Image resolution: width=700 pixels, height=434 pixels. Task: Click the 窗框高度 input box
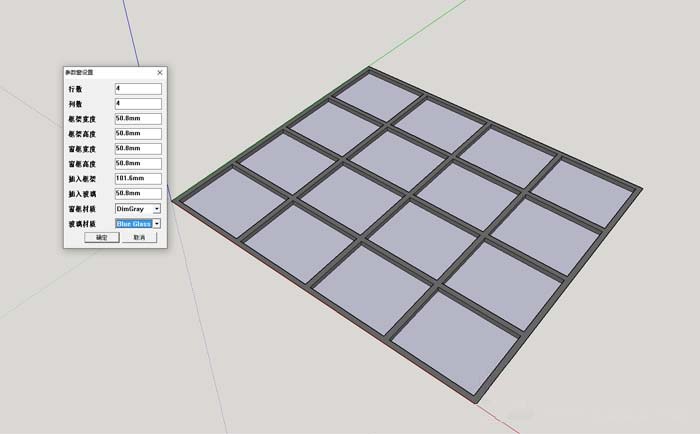tap(138, 163)
